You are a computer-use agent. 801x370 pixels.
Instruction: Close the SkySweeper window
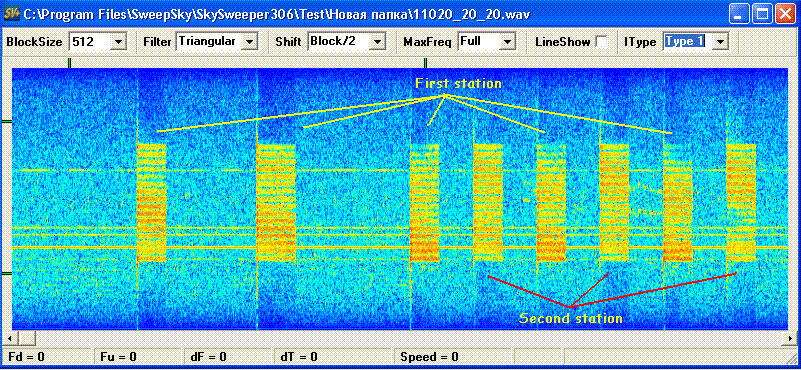[x=785, y=14]
